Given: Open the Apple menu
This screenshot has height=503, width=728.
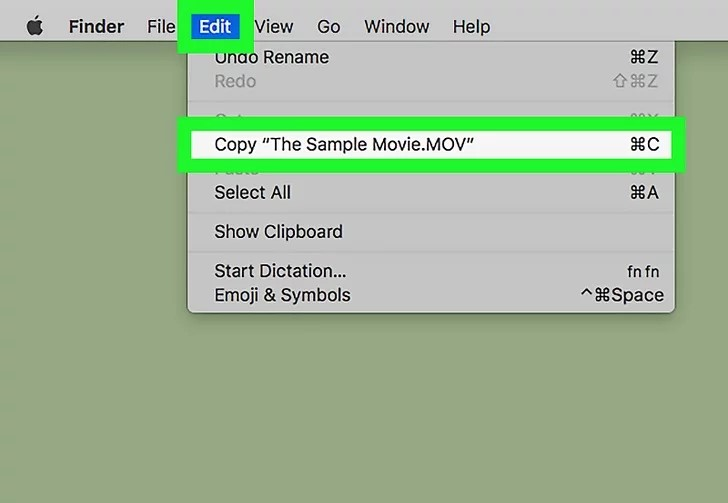Looking at the screenshot, I should pos(35,26).
